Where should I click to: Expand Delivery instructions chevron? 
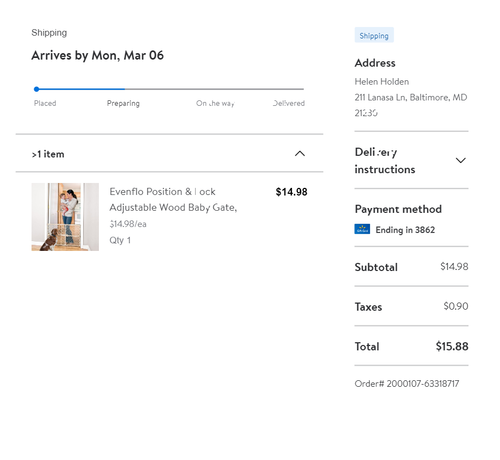click(x=460, y=160)
